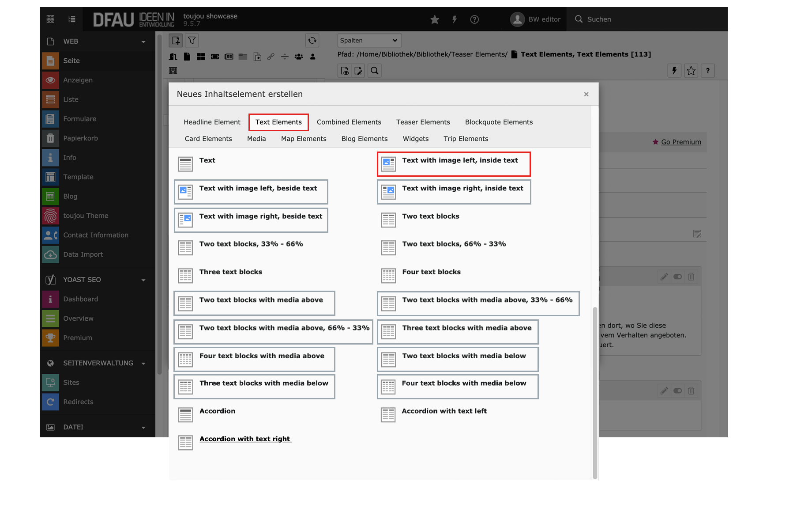The image size is (812, 508).
Task: Switch to Combined Elements tab
Action: (x=349, y=122)
